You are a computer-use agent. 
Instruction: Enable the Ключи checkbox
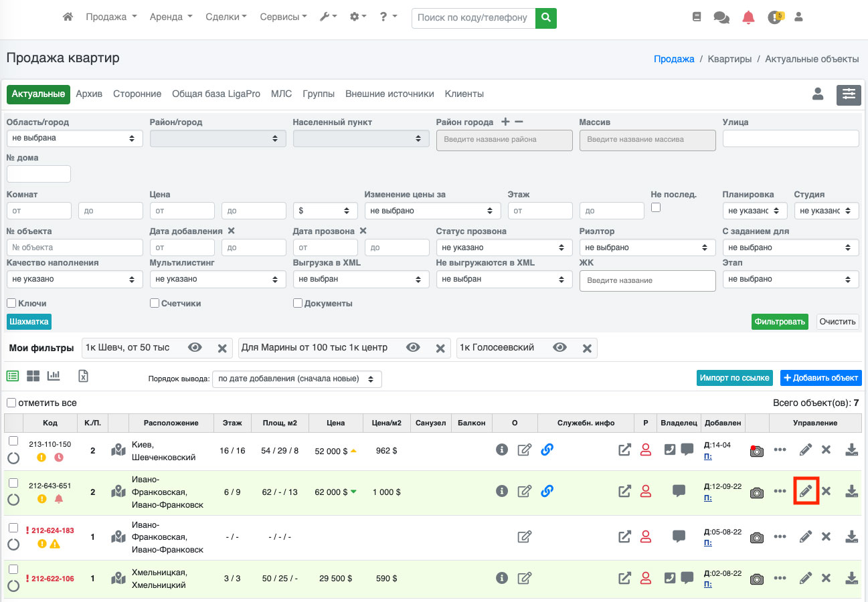tap(11, 303)
